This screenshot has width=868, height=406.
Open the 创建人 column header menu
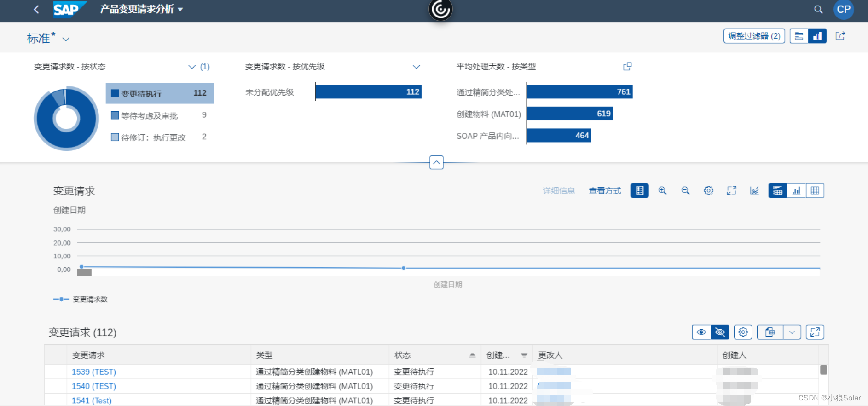(x=768, y=355)
